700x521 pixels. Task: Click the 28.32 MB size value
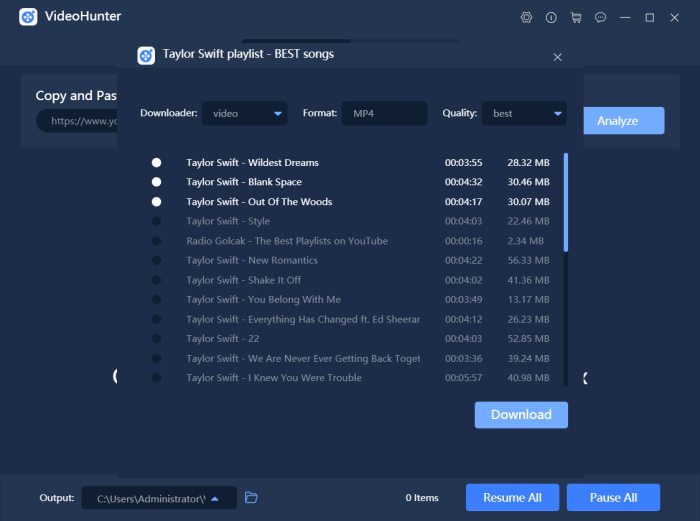[x=528, y=163]
